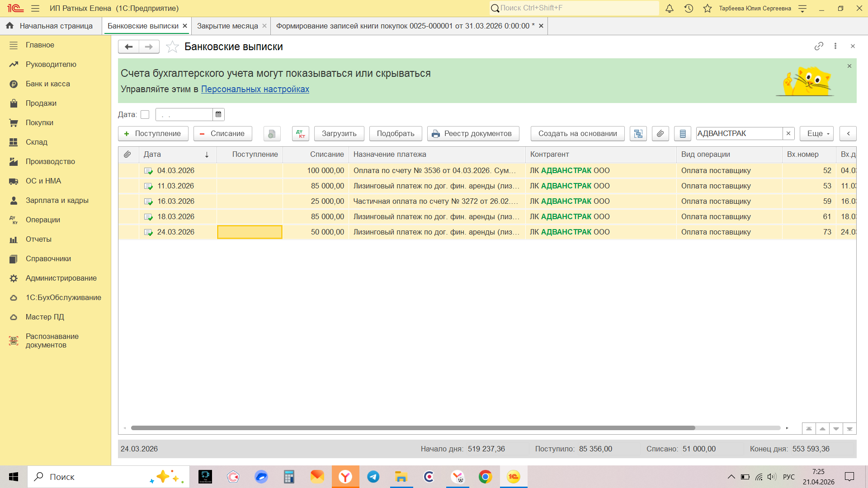
Task: Follow the Персональных настройках link
Action: (x=255, y=89)
